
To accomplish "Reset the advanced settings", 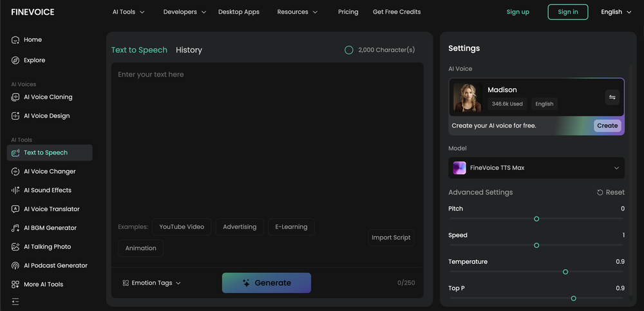I will coord(611,193).
